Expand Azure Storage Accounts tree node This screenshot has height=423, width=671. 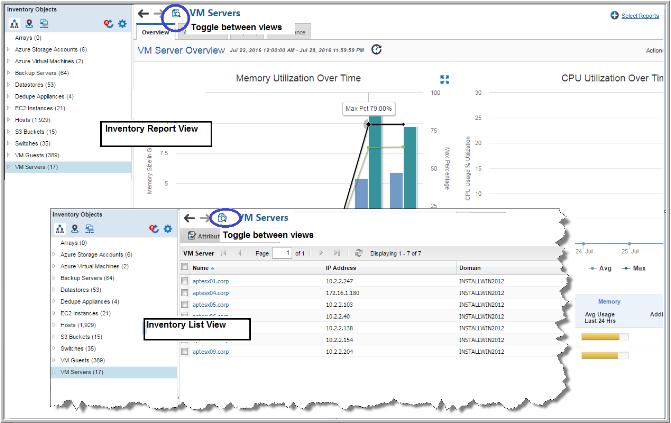coord(8,48)
